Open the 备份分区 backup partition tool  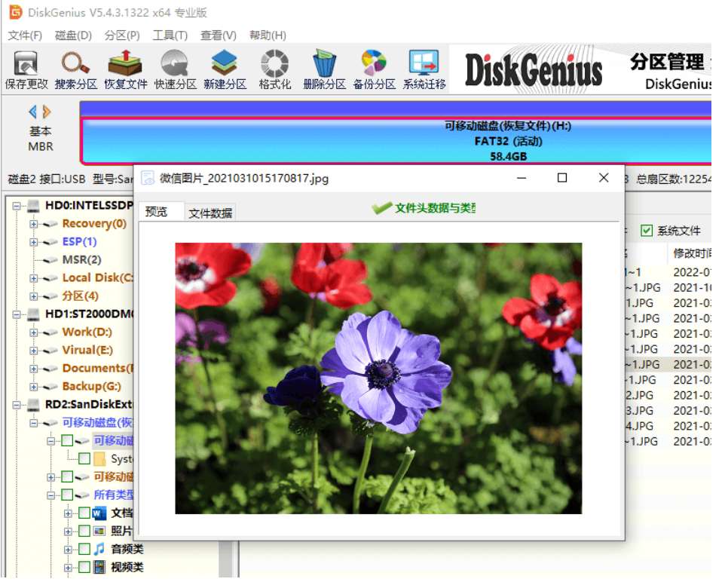374,70
